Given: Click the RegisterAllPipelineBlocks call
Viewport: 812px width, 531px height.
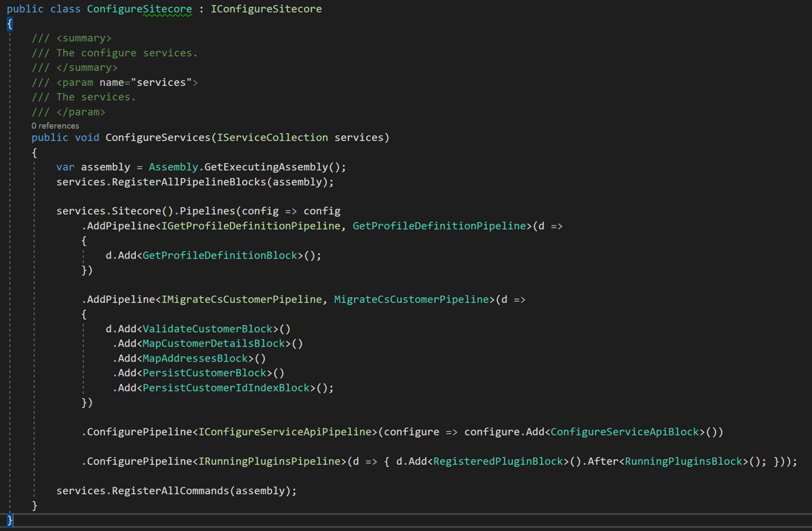Looking at the screenshot, I should (186, 181).
